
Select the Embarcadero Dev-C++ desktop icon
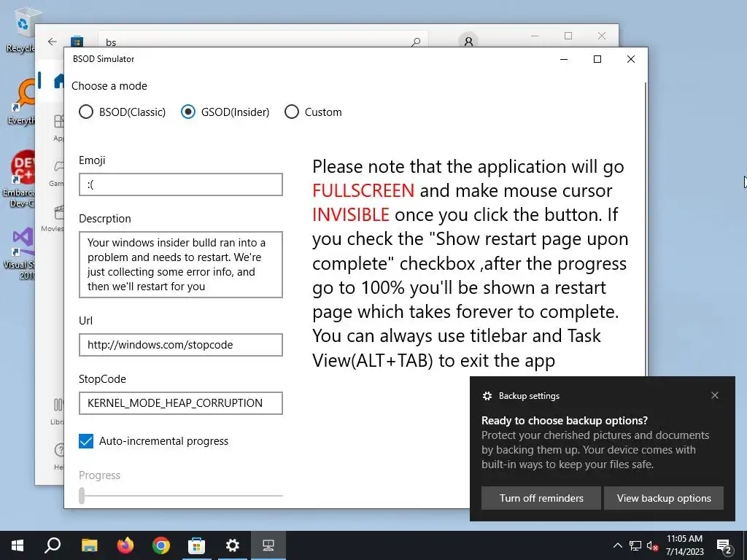coord(19,179)
